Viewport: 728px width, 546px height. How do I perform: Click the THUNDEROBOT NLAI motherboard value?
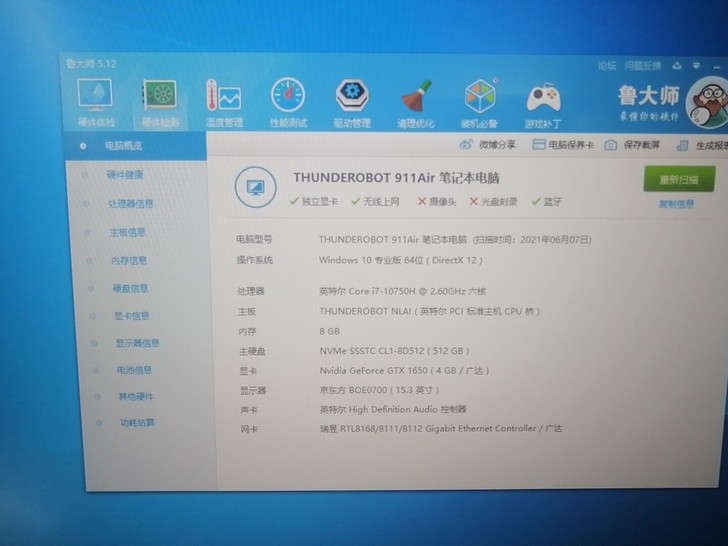429,311
